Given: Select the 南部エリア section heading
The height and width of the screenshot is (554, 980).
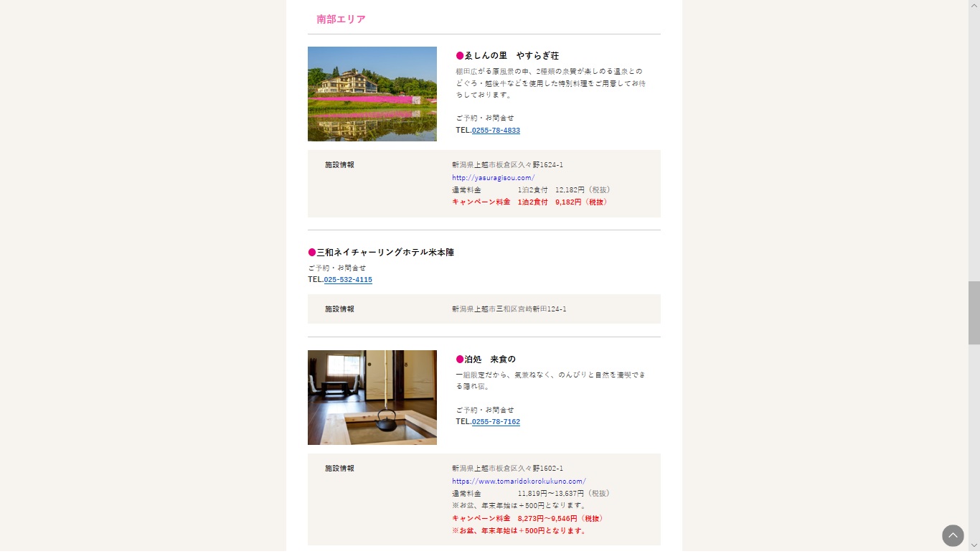Looking at the screenshot, I should tap(341, 19).
